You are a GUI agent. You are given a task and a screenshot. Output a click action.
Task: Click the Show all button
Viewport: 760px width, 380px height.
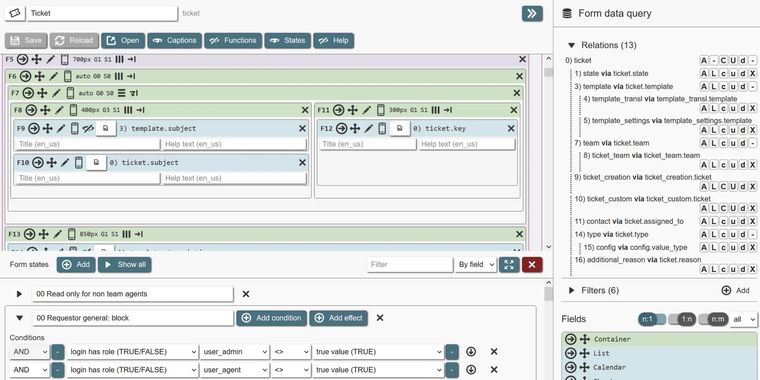tap(125, 265)
